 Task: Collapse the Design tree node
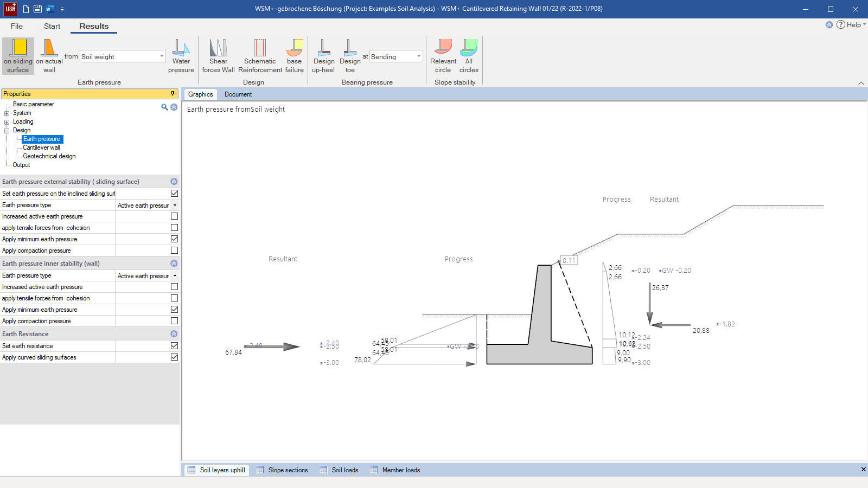coord(7,131)
